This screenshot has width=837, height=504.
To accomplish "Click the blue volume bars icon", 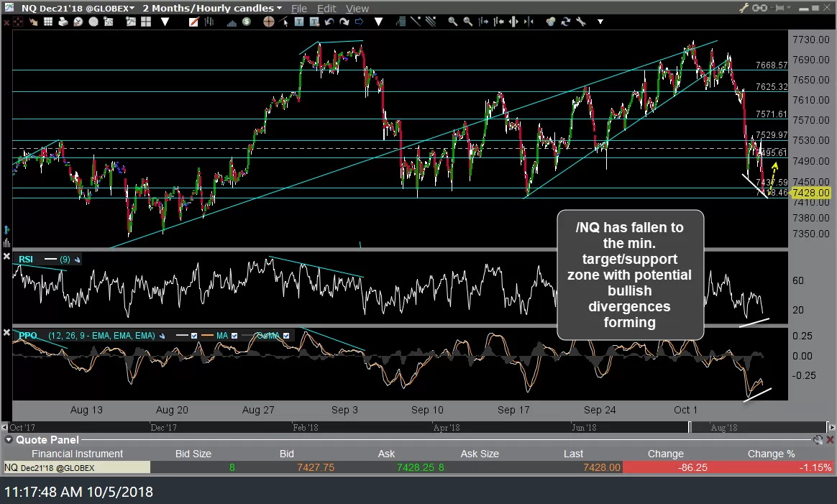I will 232,22.
